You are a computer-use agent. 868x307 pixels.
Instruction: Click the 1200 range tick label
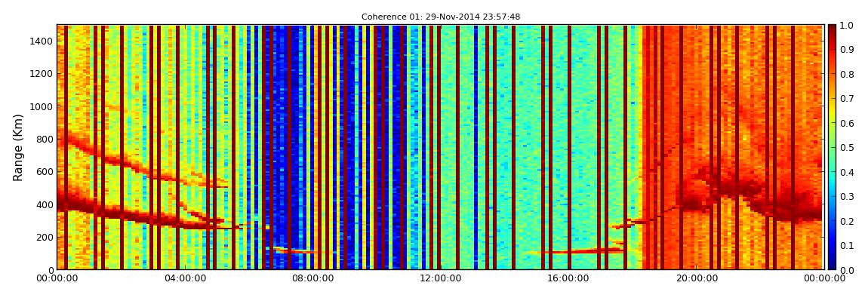click(x=41, y=74)
